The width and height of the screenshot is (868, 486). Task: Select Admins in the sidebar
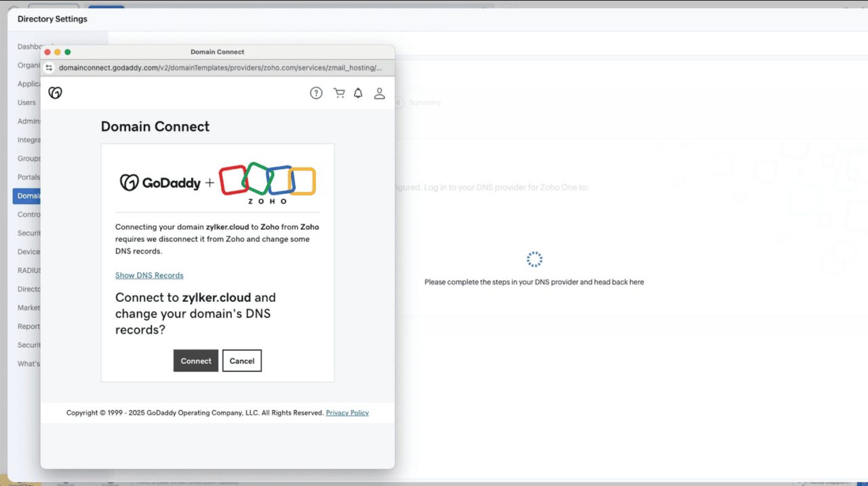point(28,121)
